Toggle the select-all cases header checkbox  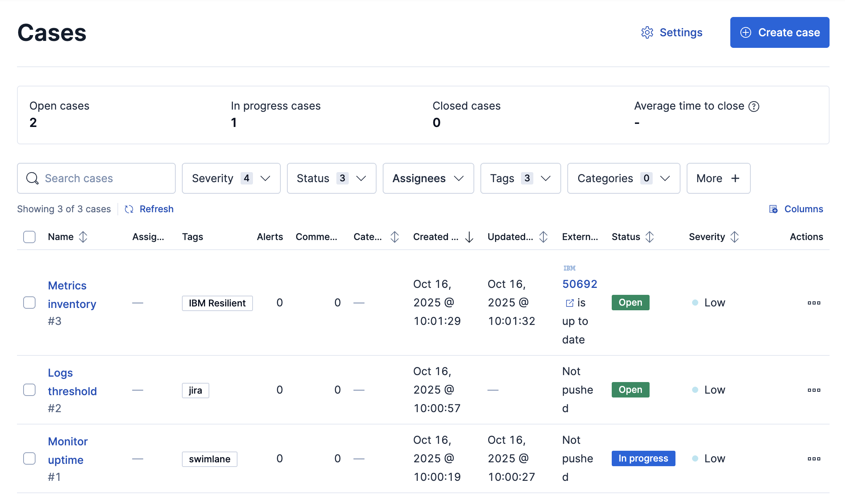[x=29, y=237]
